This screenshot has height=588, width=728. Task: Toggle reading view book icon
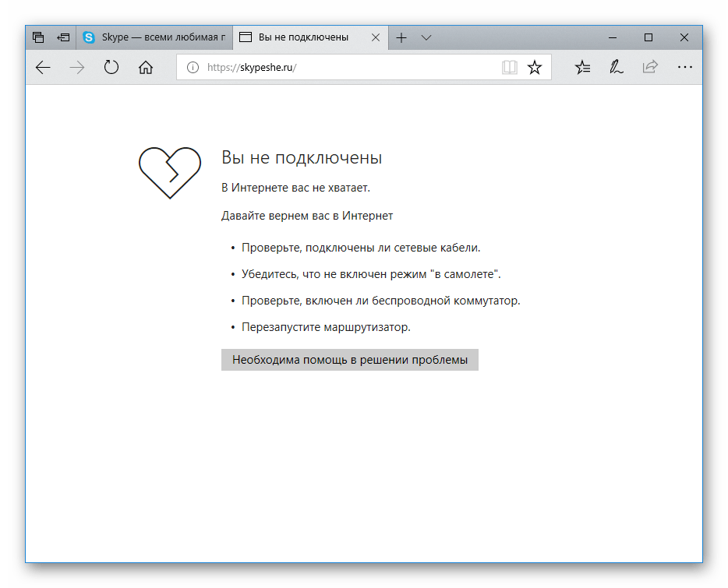click(509, 67)
